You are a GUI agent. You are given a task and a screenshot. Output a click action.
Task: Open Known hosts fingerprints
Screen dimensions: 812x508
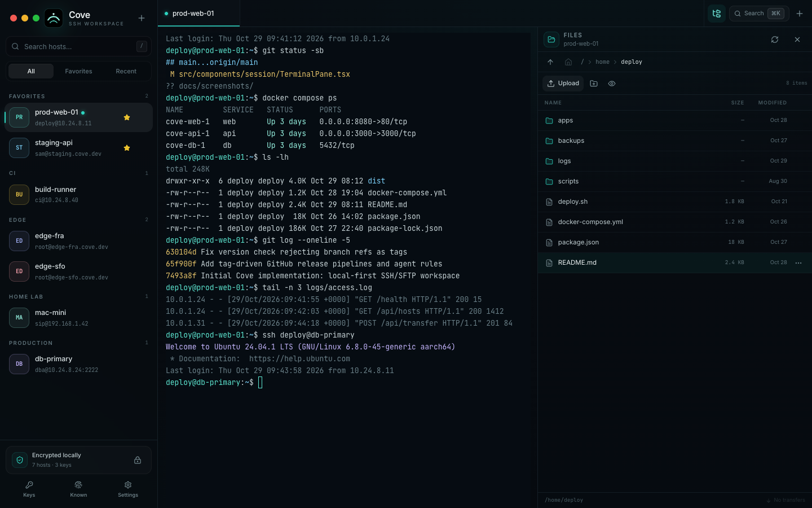(x=78, y=489)
